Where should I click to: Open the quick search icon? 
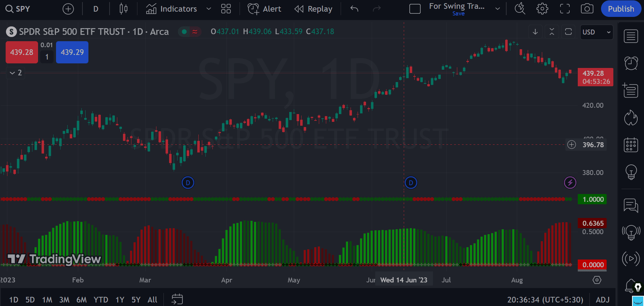coord(520,9)
